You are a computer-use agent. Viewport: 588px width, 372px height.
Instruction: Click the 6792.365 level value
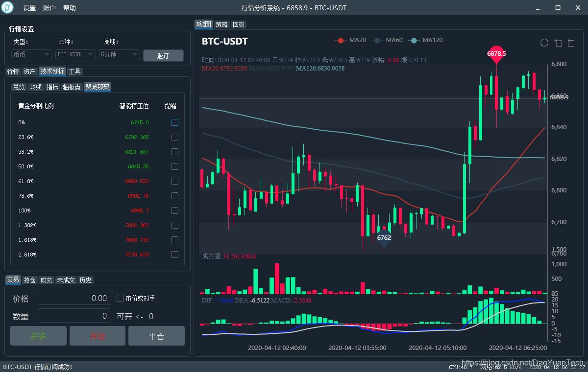(137, 137)
